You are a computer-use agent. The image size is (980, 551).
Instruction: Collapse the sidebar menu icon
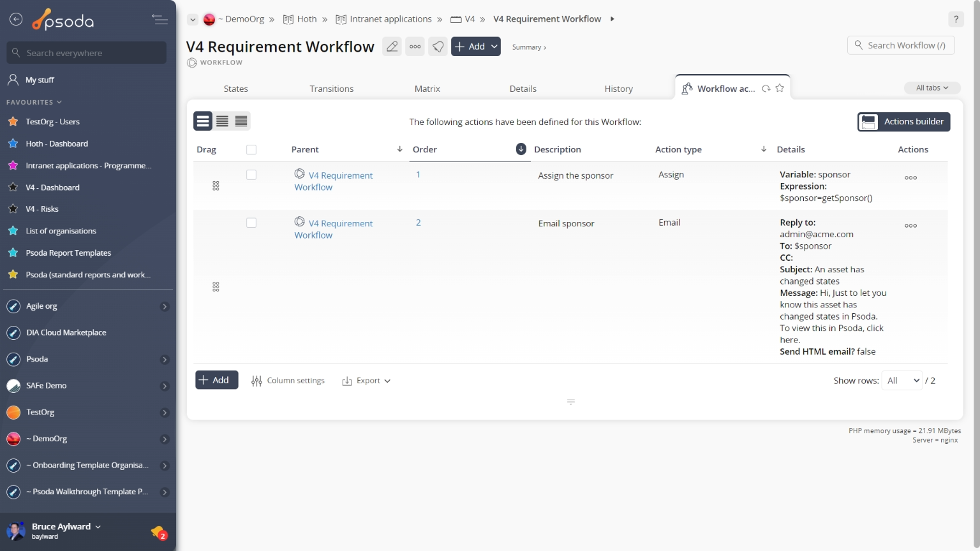(x=160, y=20)
